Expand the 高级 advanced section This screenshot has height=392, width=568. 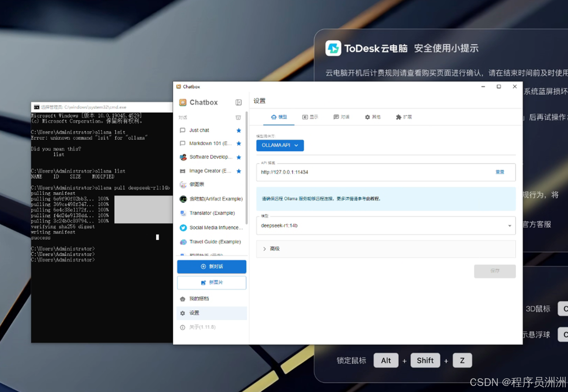[386, 249]
